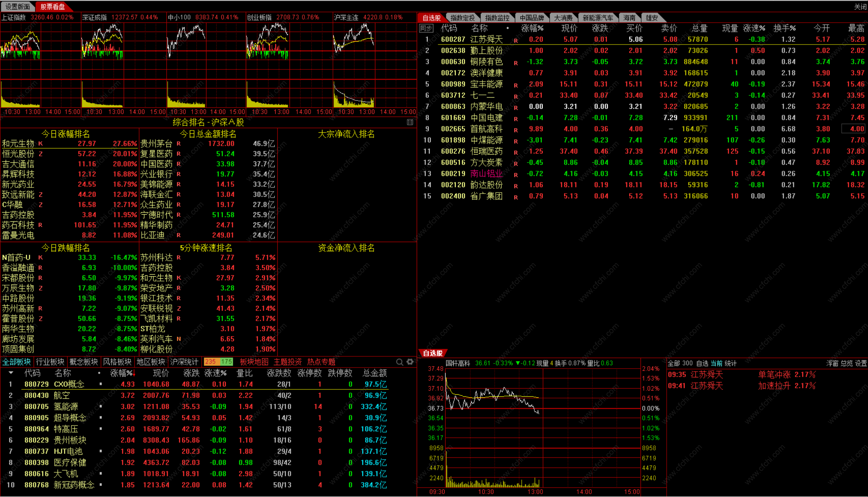Image resolution: width=868 pixels, height=497 pixels.
Task: Click the R marker beside 江苏舜天
Action: coord(516,41)
